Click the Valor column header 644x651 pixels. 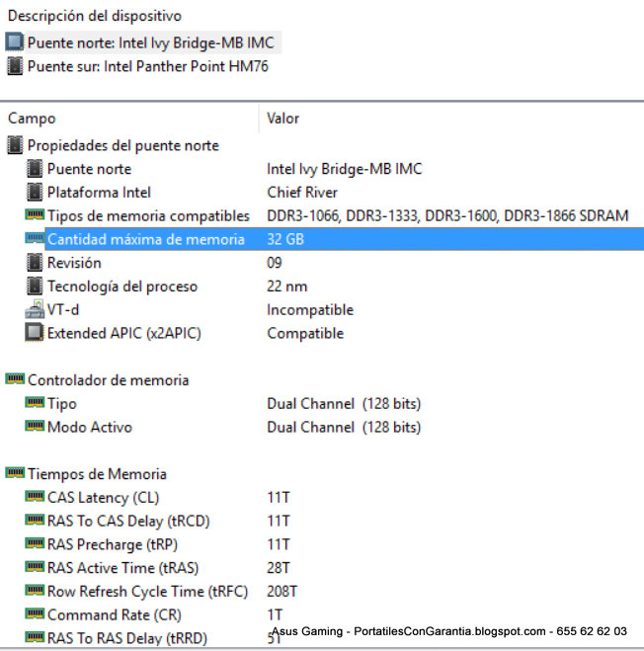click(x=282, y=119)
